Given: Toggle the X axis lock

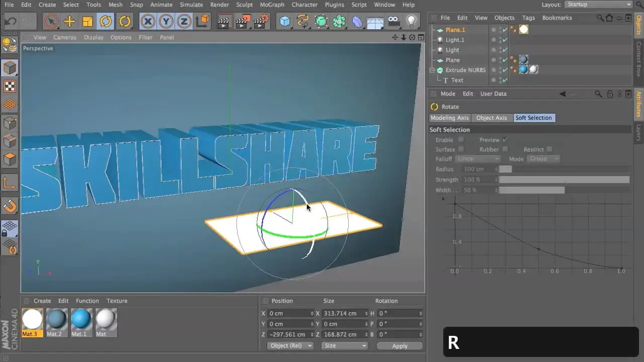Looking at the screenshot, I should tap(148, 21).
